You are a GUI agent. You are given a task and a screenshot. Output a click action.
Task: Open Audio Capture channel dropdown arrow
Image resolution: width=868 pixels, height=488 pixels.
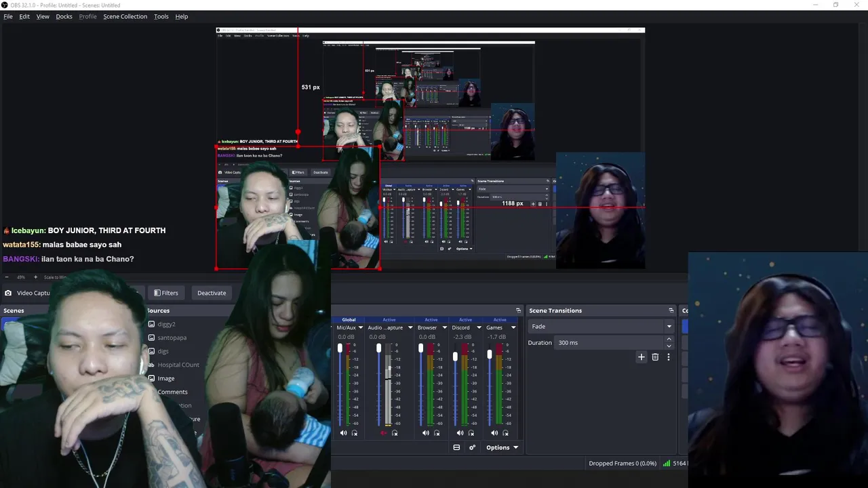tap(410, 327)
